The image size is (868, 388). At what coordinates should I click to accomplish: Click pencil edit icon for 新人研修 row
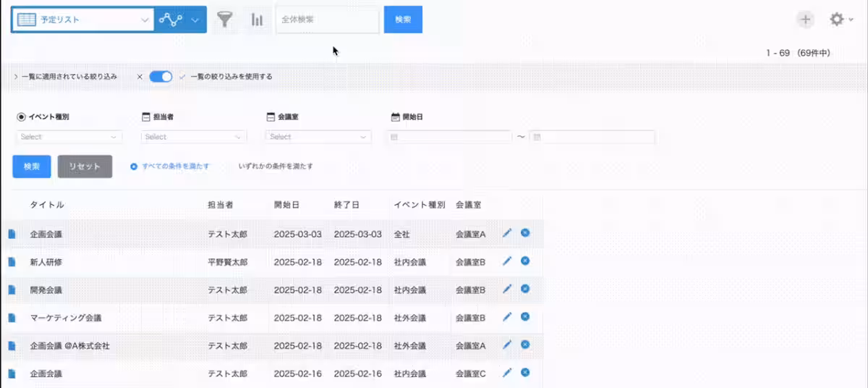tap(507, 261)
